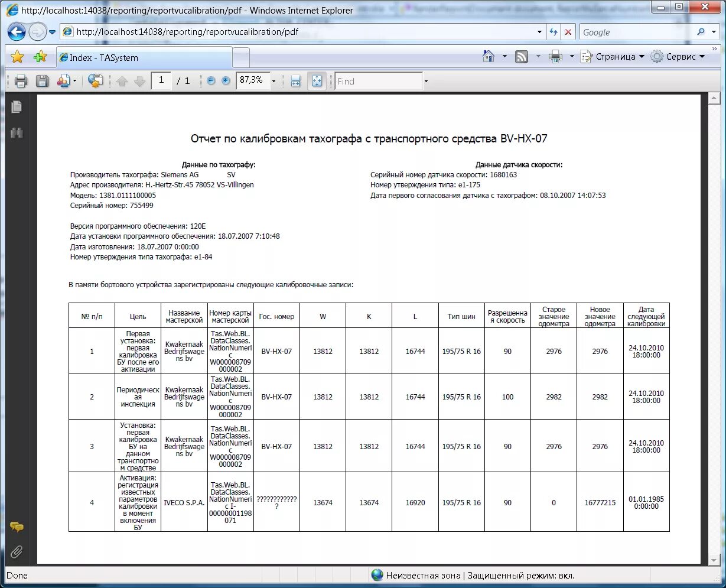Image resolution: width=726 pixels, height=588 pixels.
Task: Click the date 01.01.1985 cell
Action: click(646, 503)
